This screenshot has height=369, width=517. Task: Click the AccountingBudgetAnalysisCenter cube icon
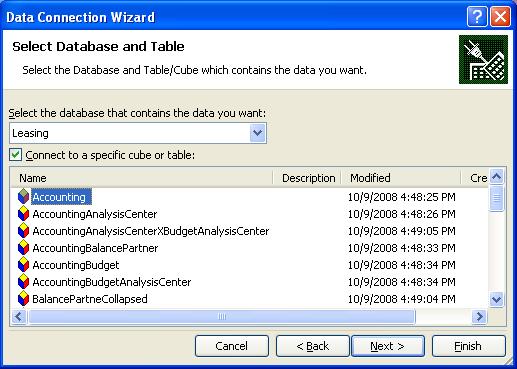click(x=23, y=282)
